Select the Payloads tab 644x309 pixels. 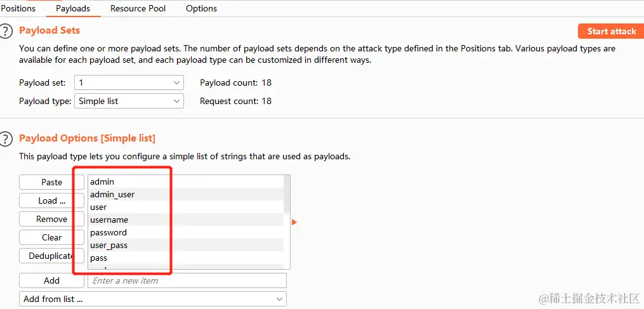[73, 8]
